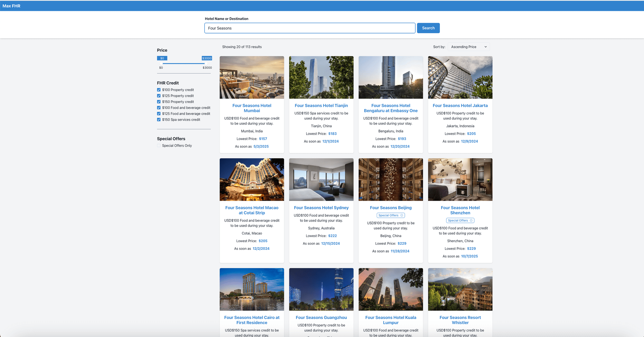Uncheck the $125 Property credit filter
Image resolution: width=644 pixels, height=337 pixels.
pyautogui.click(x=159, y=96)
